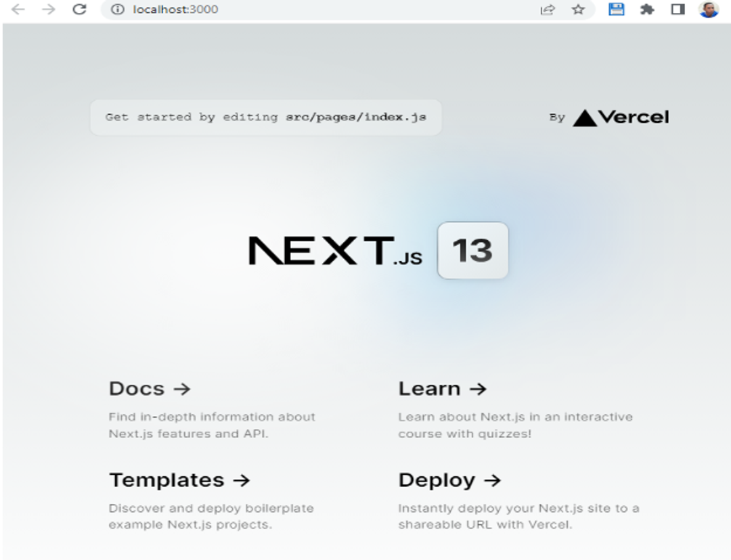731x560 pixels.
Task: Open the Learn link
Action: [x=443, y=388]
